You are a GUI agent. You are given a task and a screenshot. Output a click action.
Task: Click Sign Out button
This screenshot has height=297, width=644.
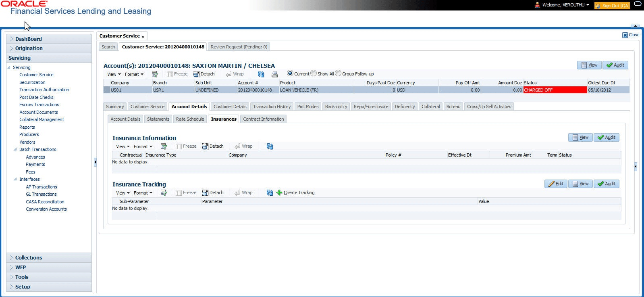click(x=612, y=6)
